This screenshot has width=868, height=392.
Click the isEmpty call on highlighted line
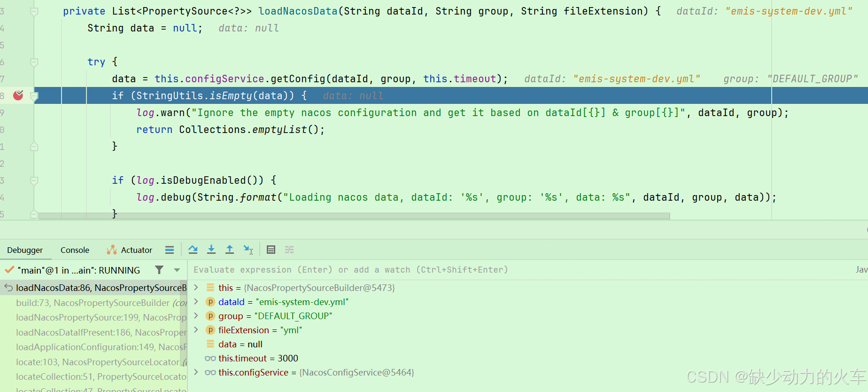(x=231, y=96)
